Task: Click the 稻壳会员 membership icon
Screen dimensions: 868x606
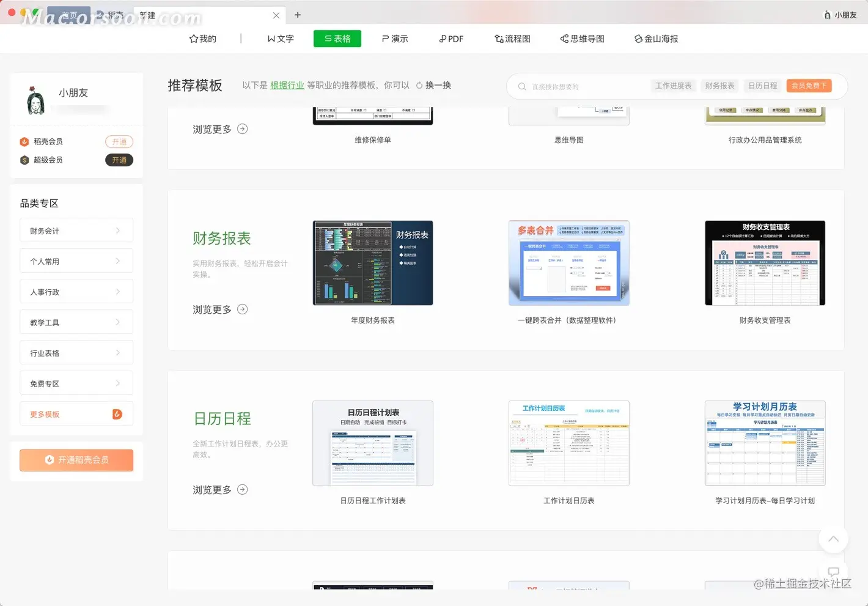Action: [x=24, y=141]
